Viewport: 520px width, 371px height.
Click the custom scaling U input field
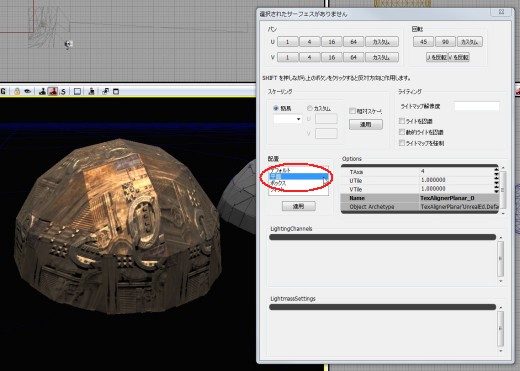pyautogui.click(x=326, y=119)
